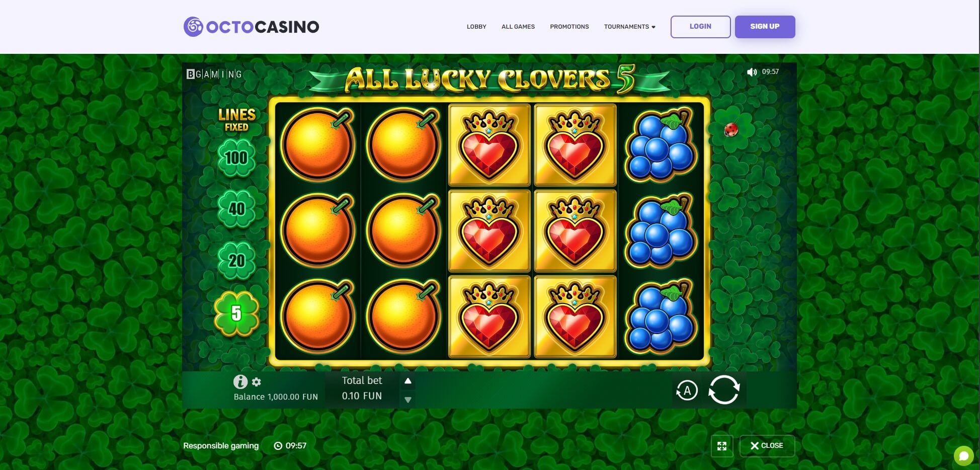Increase total bet with up arrow

coord(408,381)
